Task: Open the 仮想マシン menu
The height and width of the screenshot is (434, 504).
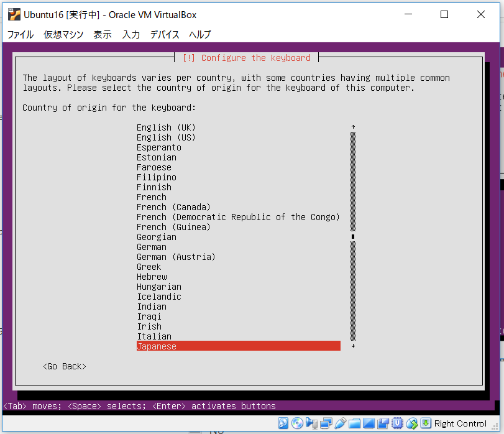Action: (64, 35)
